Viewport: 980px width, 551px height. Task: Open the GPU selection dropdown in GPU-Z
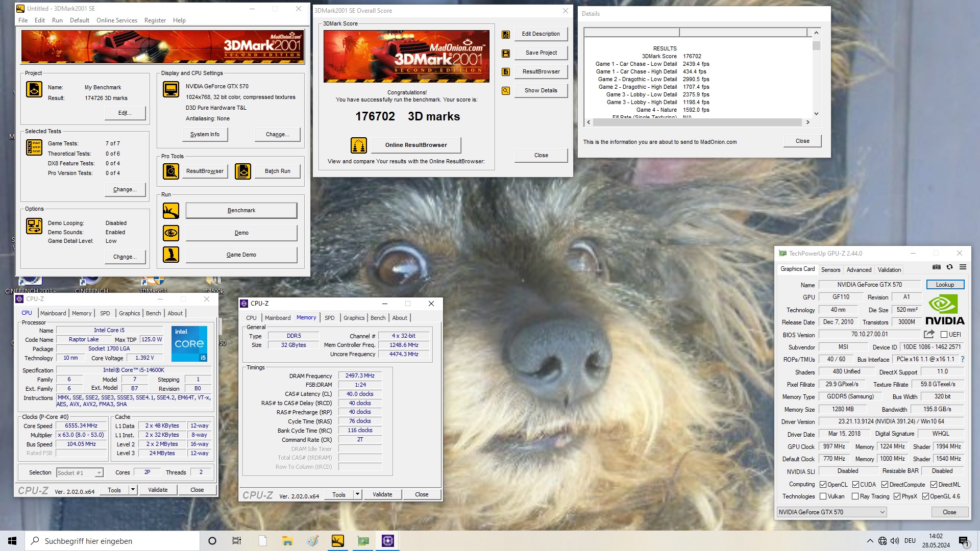831,512
